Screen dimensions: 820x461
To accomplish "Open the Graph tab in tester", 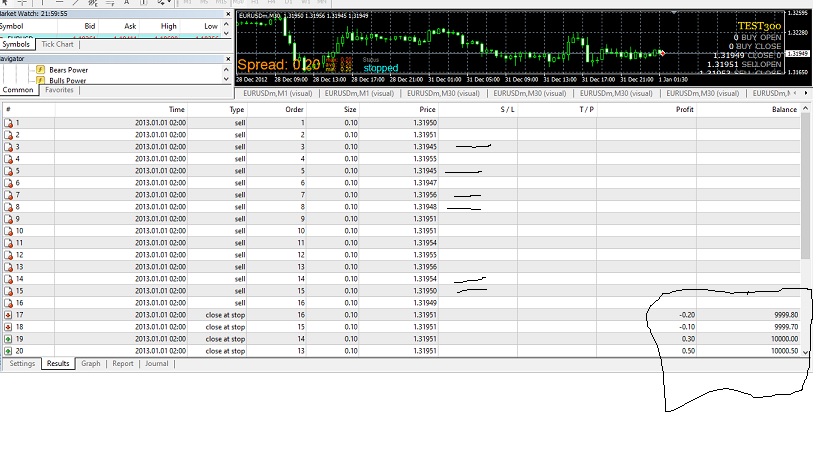I will click(x=90, y=364).
